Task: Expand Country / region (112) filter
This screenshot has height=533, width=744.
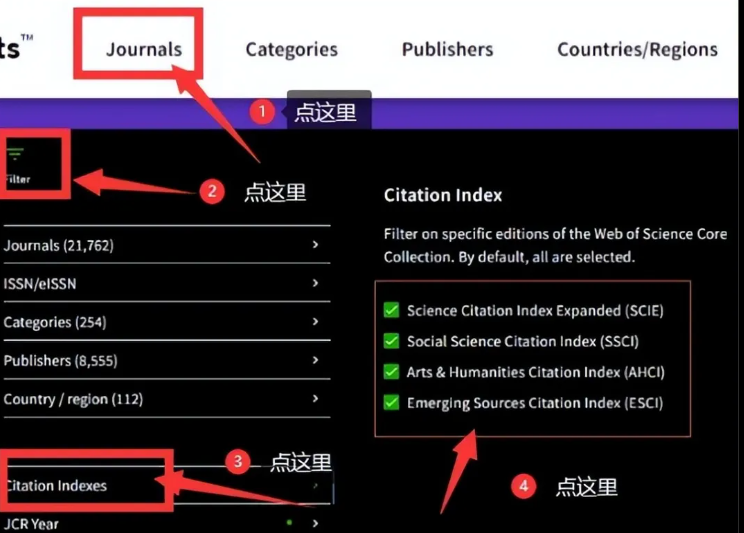Action: (x=160, y=399)
